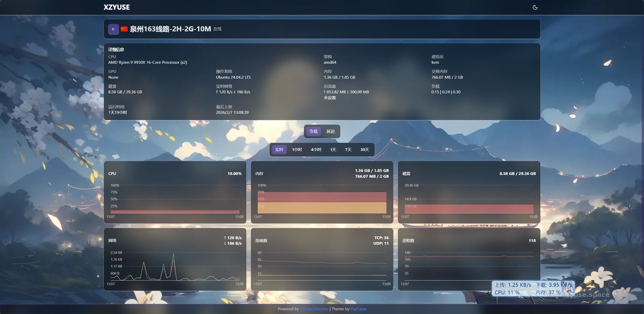Select the 4小时 time range
Viewport: 644px width, 314px height.
pos(316,149)
